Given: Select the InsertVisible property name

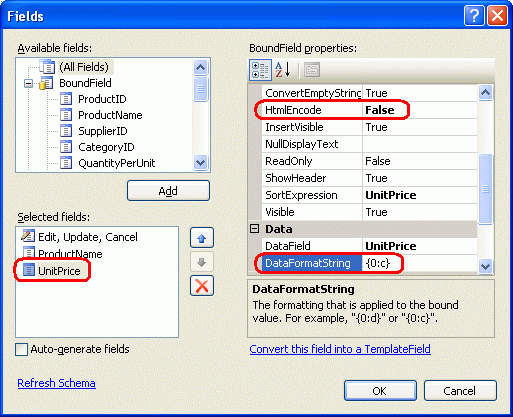Looking at the screenshot, I should coord(294,127).
